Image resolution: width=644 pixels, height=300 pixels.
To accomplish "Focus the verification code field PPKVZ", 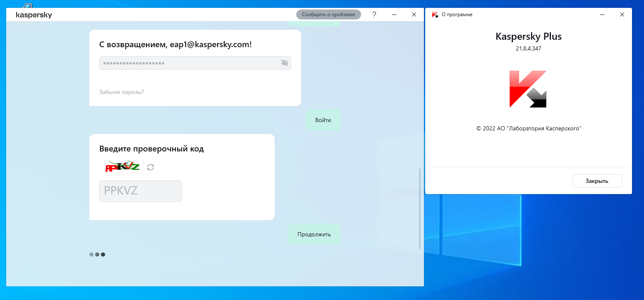I will pos(141,191).
